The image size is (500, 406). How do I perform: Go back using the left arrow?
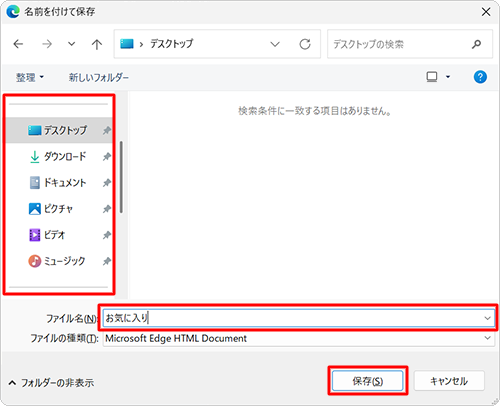18,44
